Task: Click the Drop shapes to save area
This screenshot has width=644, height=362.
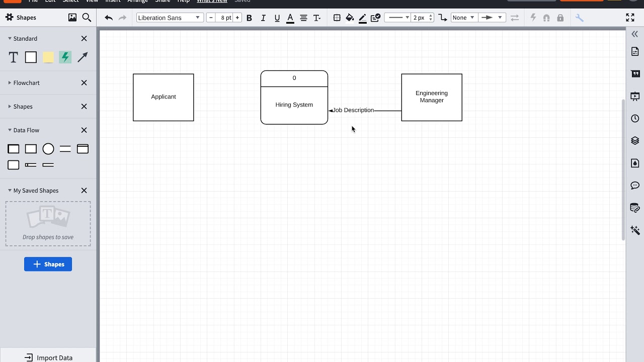Action: (48, 224)
